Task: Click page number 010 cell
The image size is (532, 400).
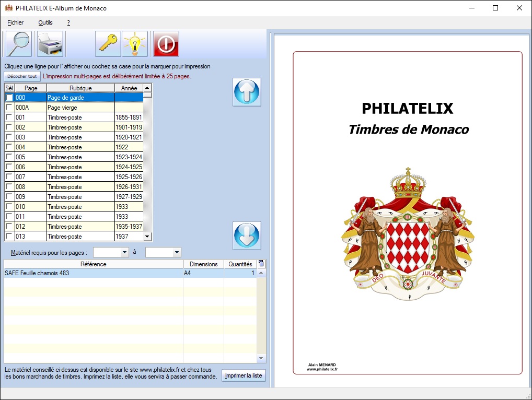Action: pyautogui.click(x=30, y=206)
